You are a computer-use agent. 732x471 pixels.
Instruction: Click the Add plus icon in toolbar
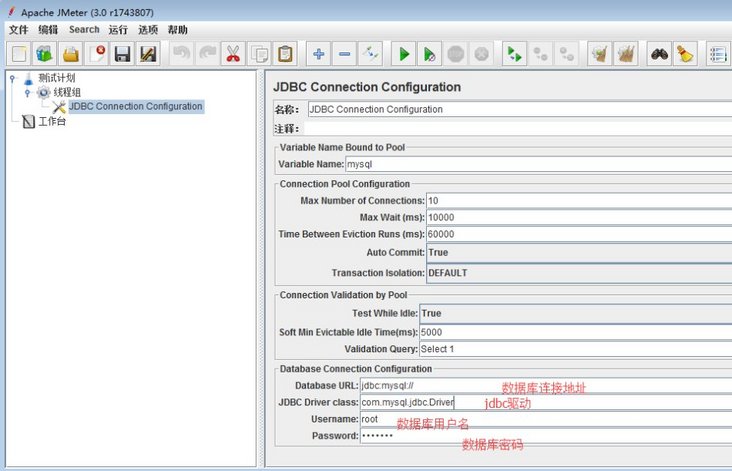[x=319, y=54]
